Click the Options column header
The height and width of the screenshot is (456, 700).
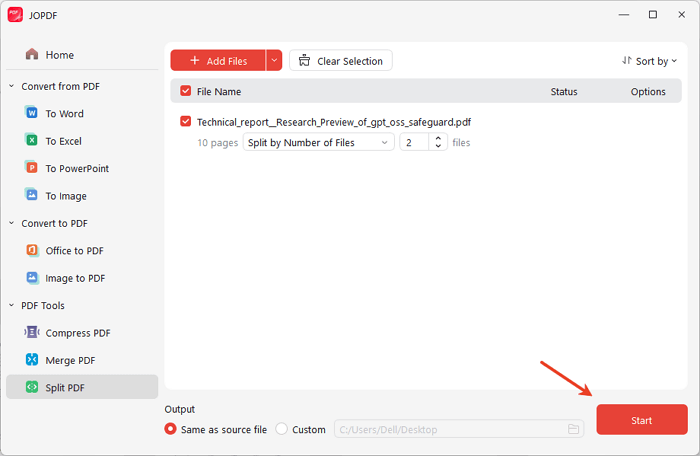pyautogui.click(x=648, y=92)
